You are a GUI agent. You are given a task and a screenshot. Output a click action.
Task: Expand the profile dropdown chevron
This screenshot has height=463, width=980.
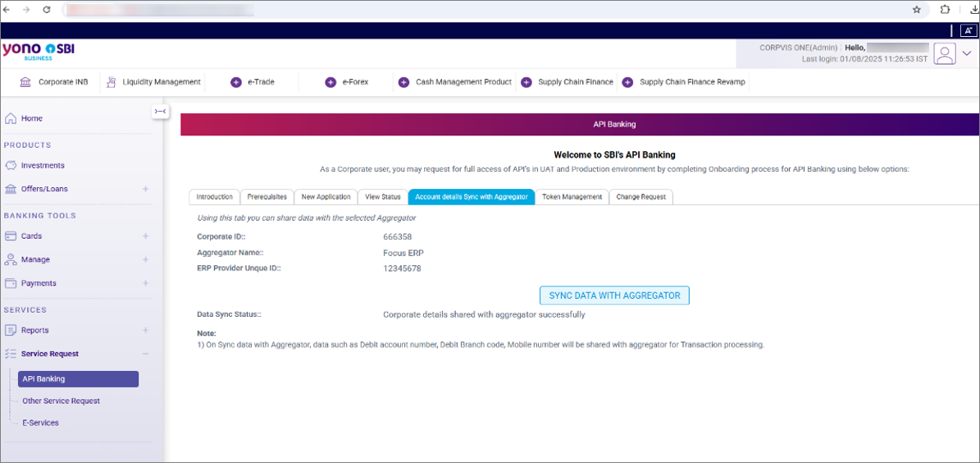point(967,54)
